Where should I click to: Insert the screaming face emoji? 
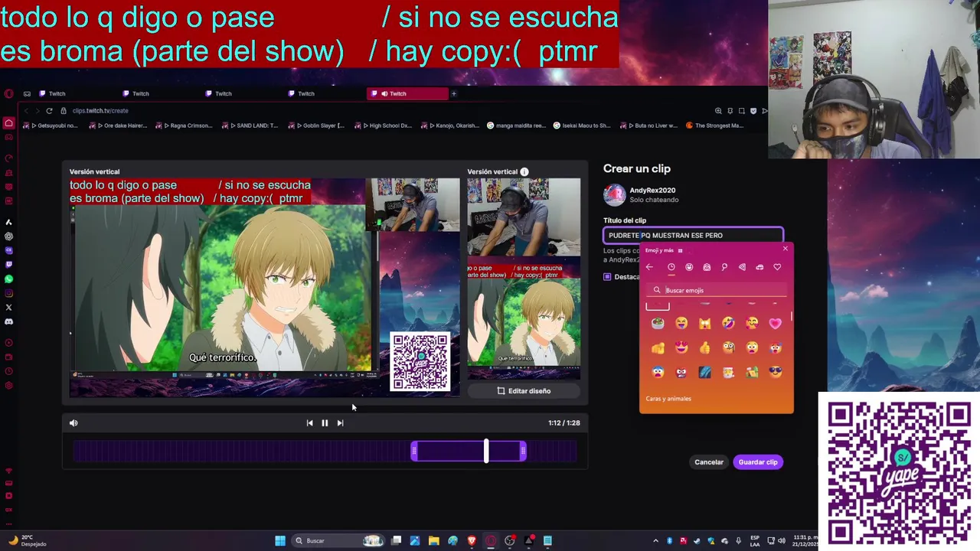[658, 372]
